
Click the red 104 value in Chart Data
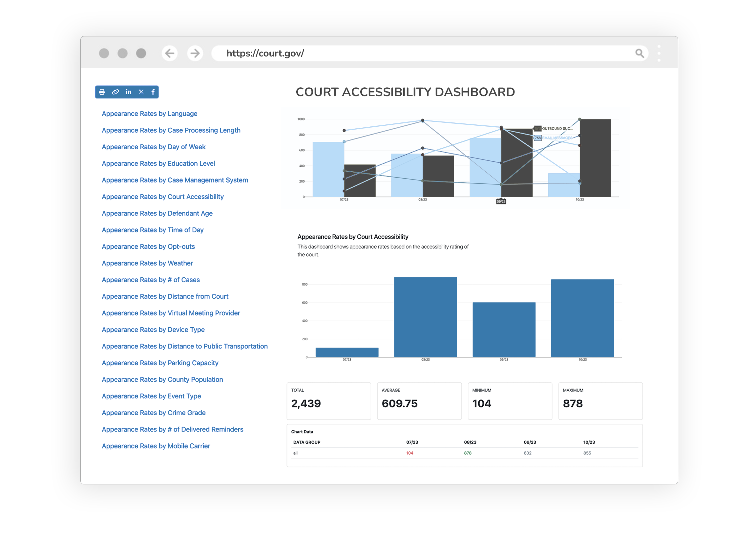click(409, 453)
